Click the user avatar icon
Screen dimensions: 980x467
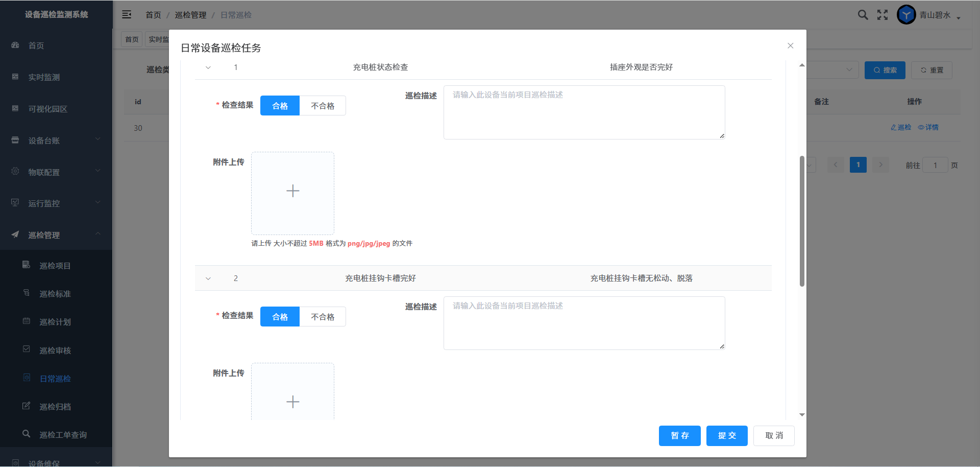click(906, 15)
